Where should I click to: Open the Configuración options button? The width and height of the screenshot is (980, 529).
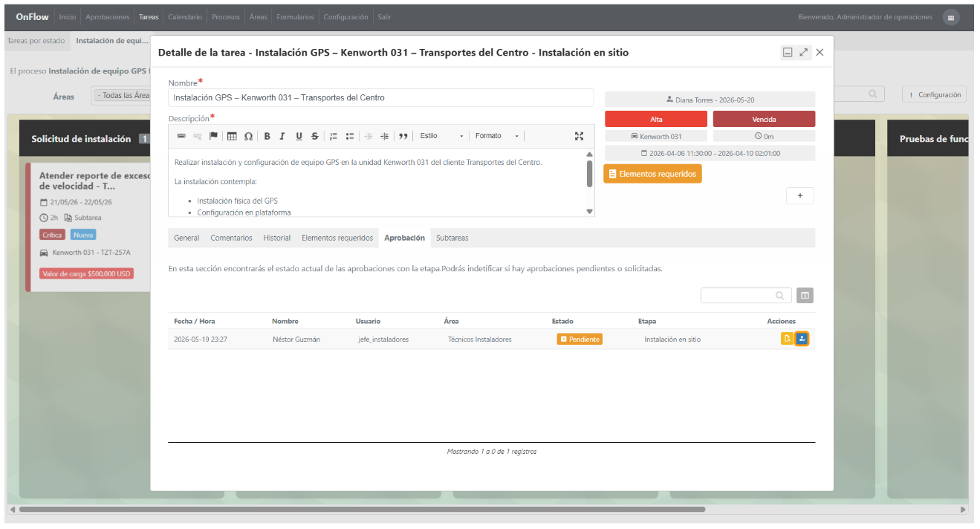click(x=934, y=95)
